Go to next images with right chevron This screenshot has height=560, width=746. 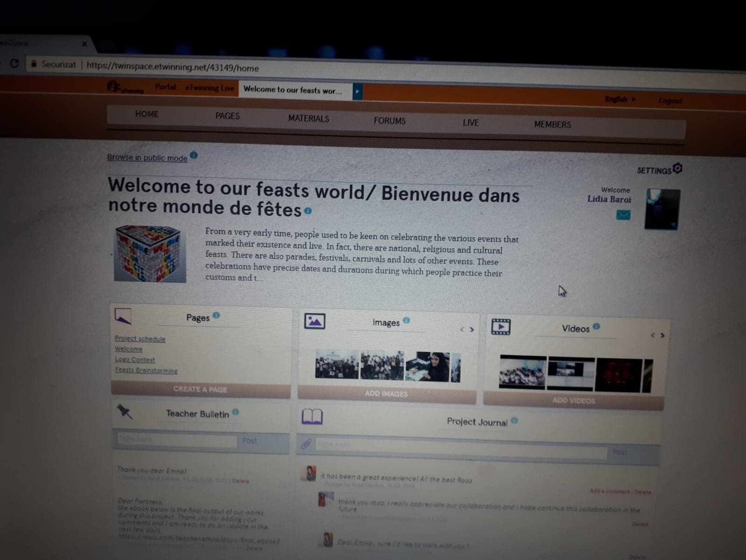pyautogui.click(x=472, y=329)
